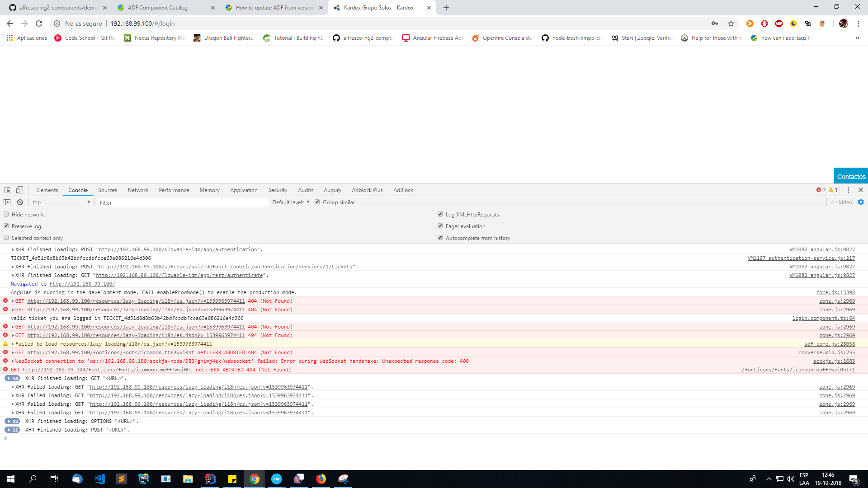This screenshot has width=868, height=488.
Task: Bookmark this page with the star icon
Action: click(731, 23)
